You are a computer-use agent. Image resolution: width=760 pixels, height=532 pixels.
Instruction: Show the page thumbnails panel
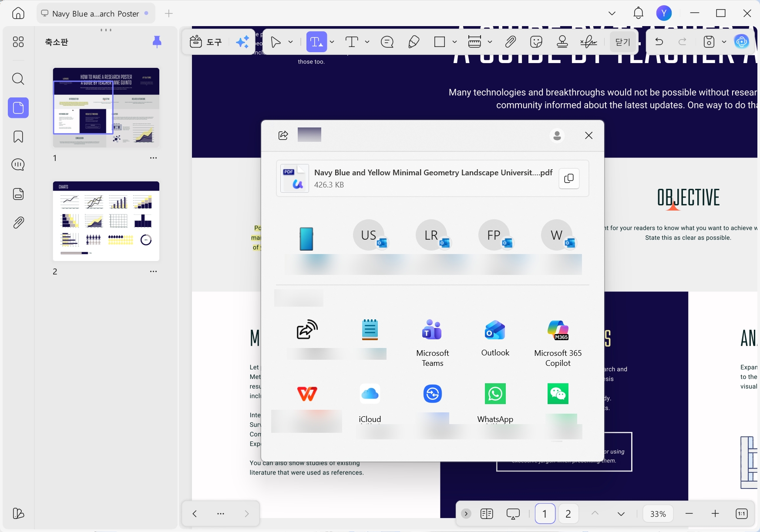(18, 107)
